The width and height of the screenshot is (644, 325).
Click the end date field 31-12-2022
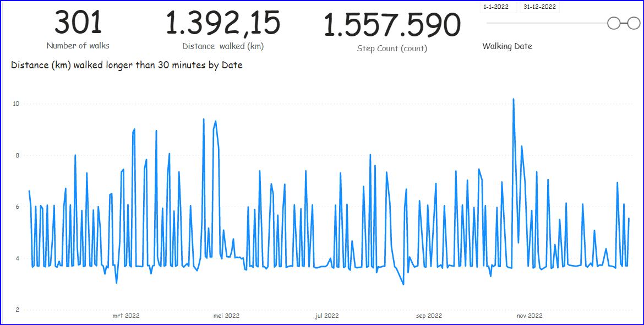pyautogui.click(x=539, y=7)
